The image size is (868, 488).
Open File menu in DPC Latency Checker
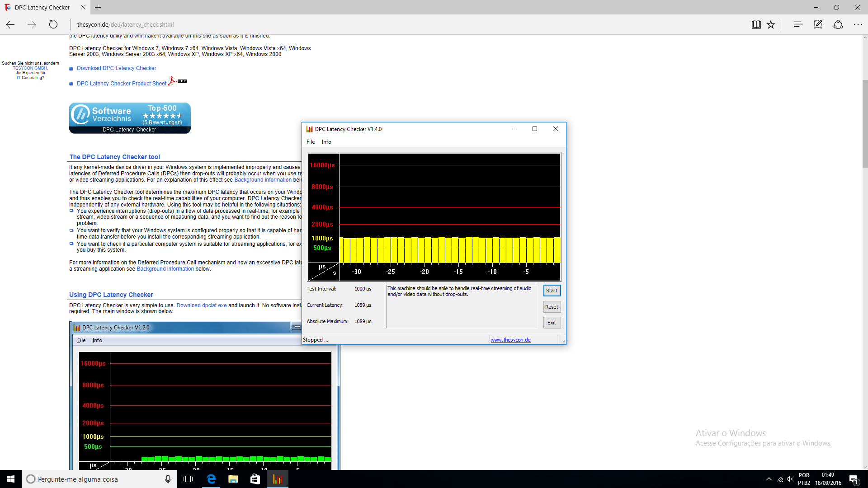310,142
